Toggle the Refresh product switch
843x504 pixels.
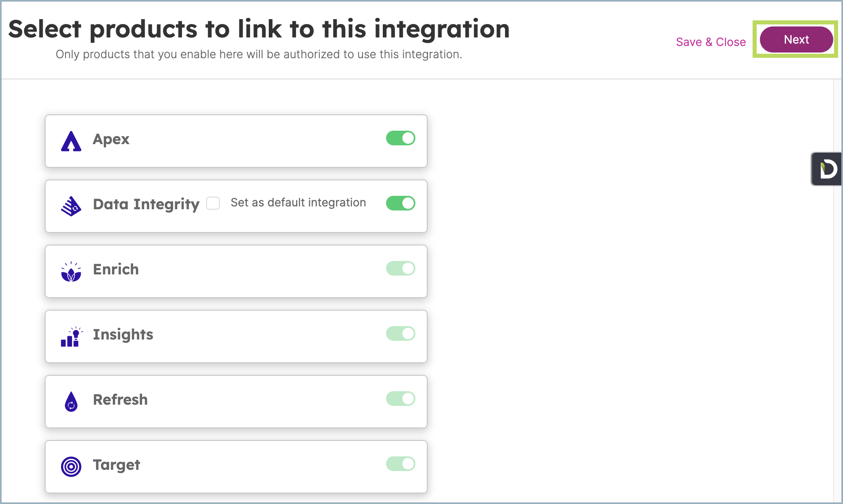pyautogui.click(x=401, y=399)
